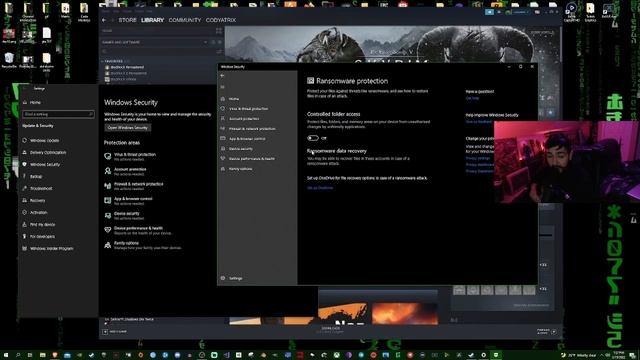The width and height of the screenshot is (640, 360).
Task: Click the Get help link
Action: click(x=472, y=98)
